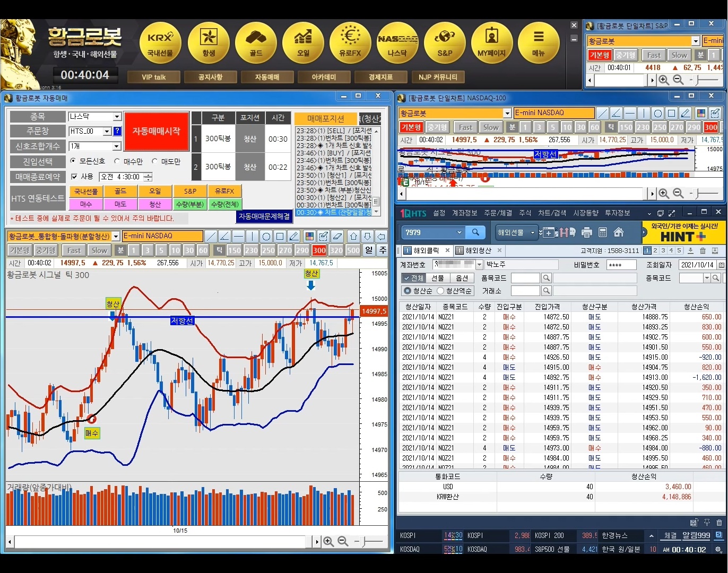
Task: Open the calendar icon beside 조회일자 date
Action: 721,264
